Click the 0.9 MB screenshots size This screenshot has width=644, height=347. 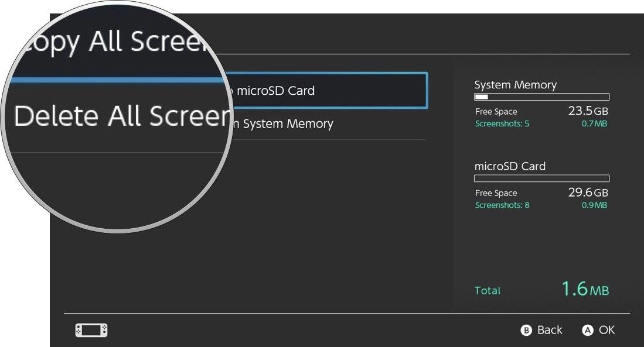point(594,205)
